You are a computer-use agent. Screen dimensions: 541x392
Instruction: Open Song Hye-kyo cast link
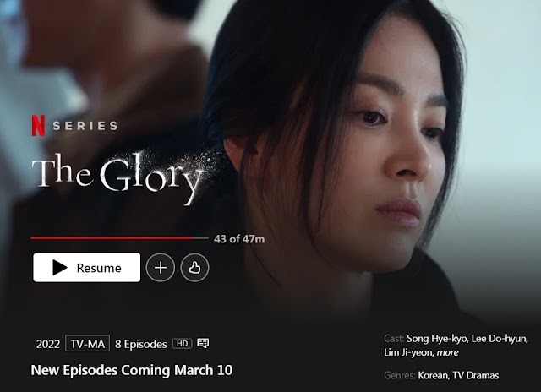437,339
